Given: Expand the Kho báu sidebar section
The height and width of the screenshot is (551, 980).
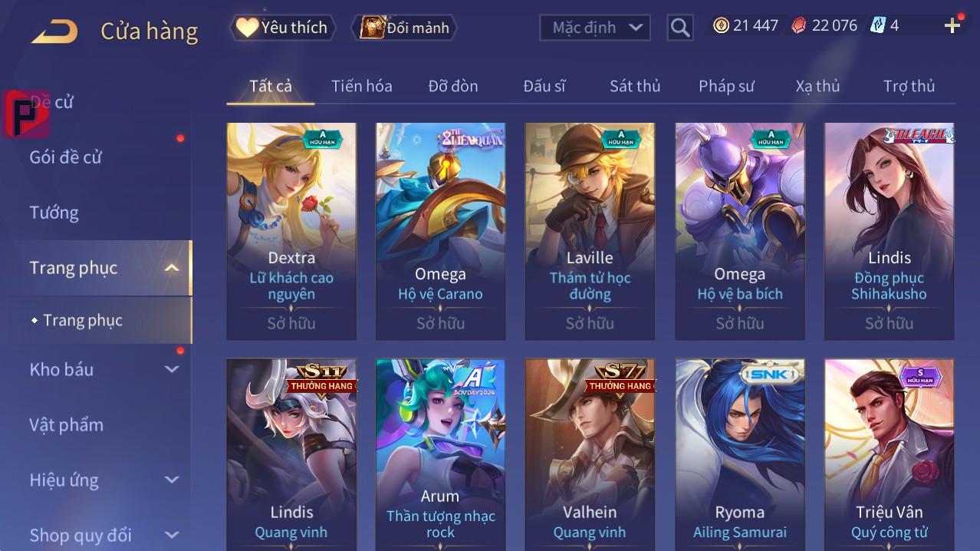Looking at the screenshot, I should (x=172, y=369).
